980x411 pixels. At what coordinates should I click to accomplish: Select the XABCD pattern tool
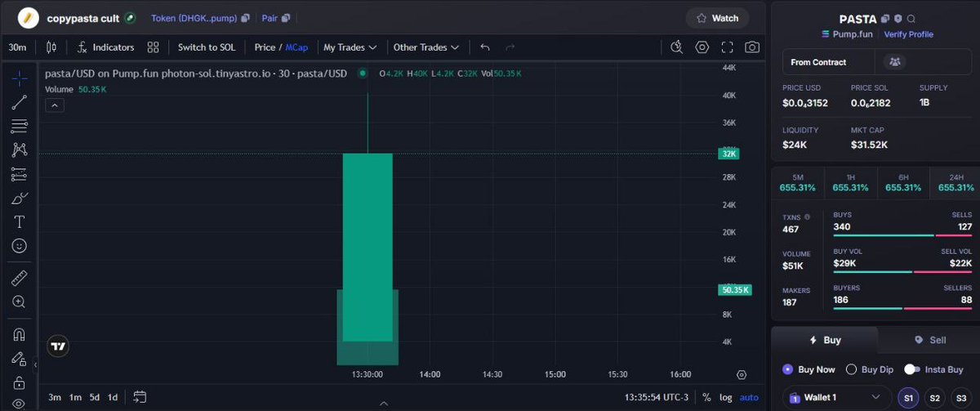(x=20, y=150)
